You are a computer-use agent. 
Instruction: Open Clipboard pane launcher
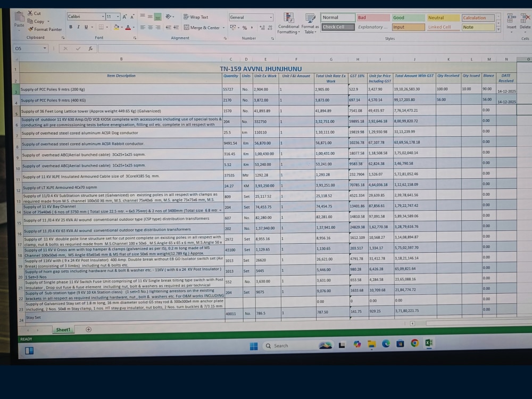(x=63, y=38)
